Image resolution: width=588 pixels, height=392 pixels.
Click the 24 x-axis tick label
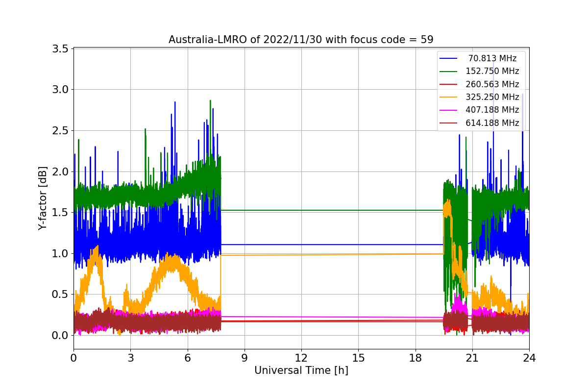tap(529, 358)
